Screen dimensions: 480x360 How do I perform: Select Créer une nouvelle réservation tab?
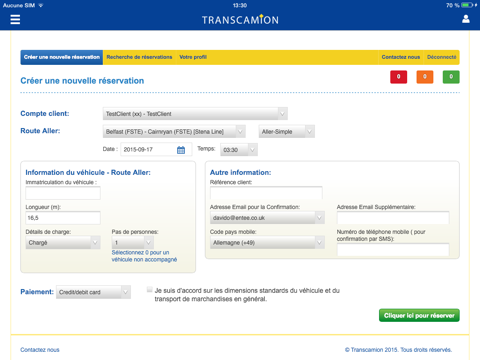(62, 57)
